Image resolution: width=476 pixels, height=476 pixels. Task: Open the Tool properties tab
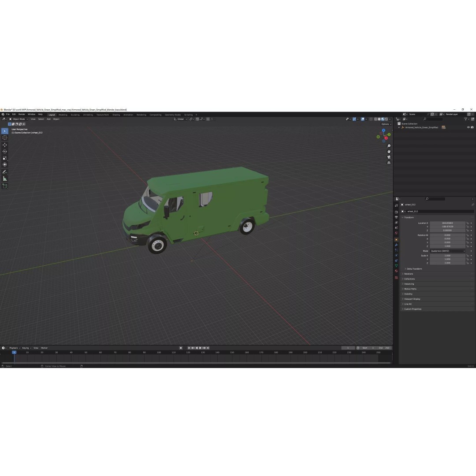click(396, 205)
